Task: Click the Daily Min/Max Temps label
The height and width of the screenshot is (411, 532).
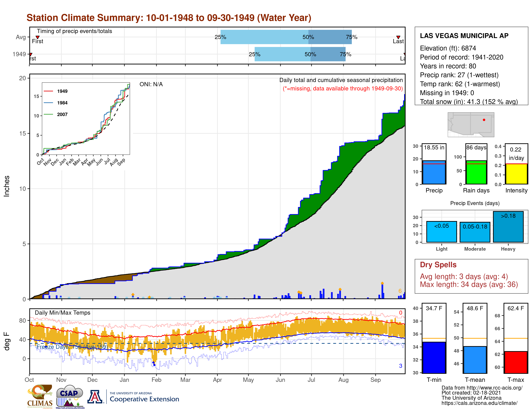Action: click(63, 313)
